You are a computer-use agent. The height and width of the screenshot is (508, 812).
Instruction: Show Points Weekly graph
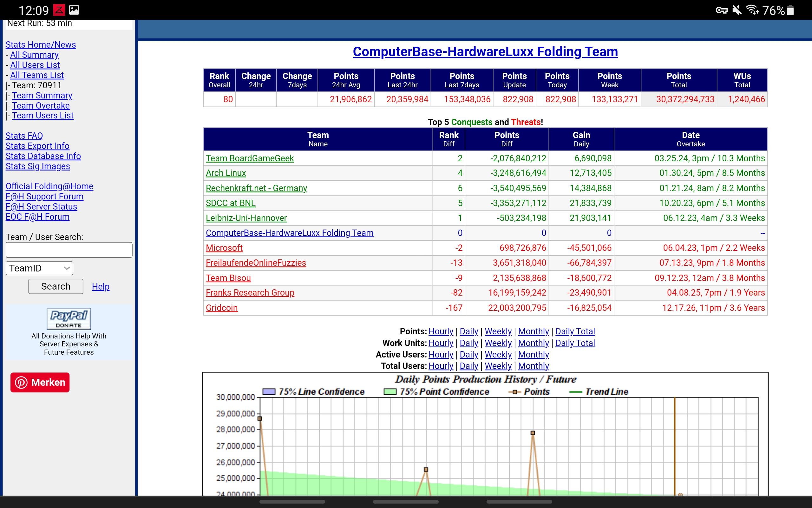pyautogui.click(x=498, y=331)
